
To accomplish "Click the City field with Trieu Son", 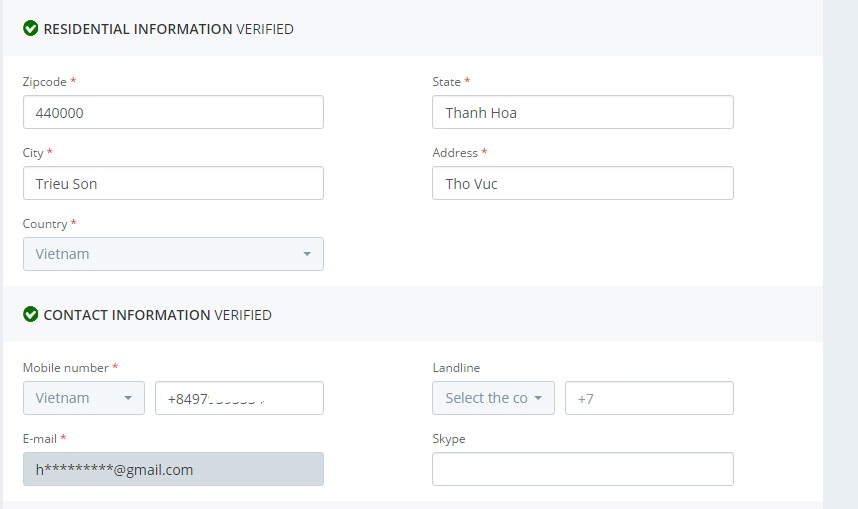I will pos(173,183).
